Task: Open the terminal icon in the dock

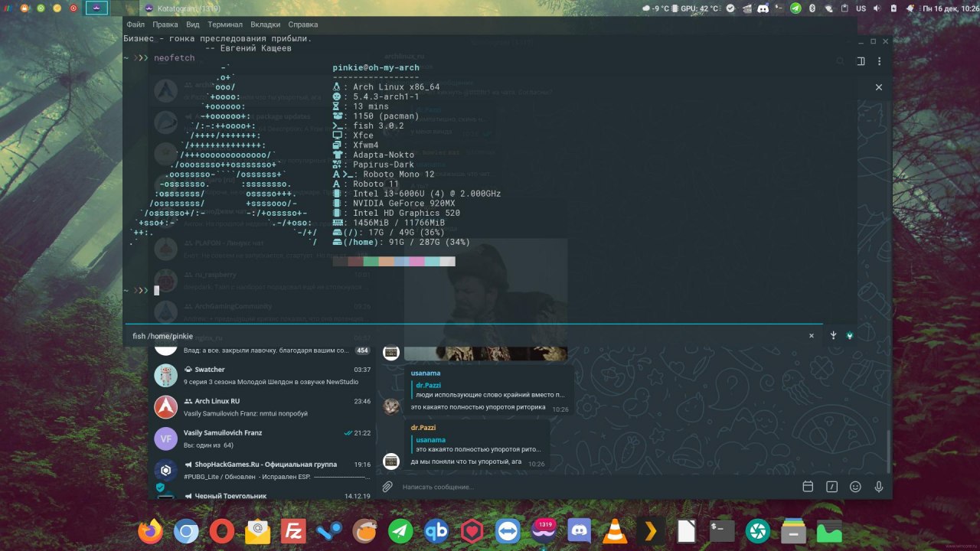Action: [x=722, y=530]
